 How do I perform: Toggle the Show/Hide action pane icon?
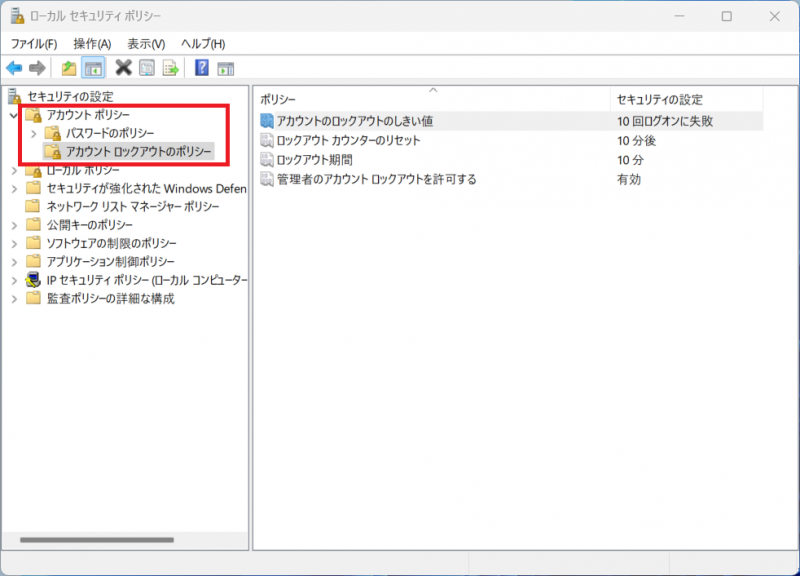pos(226,68)
